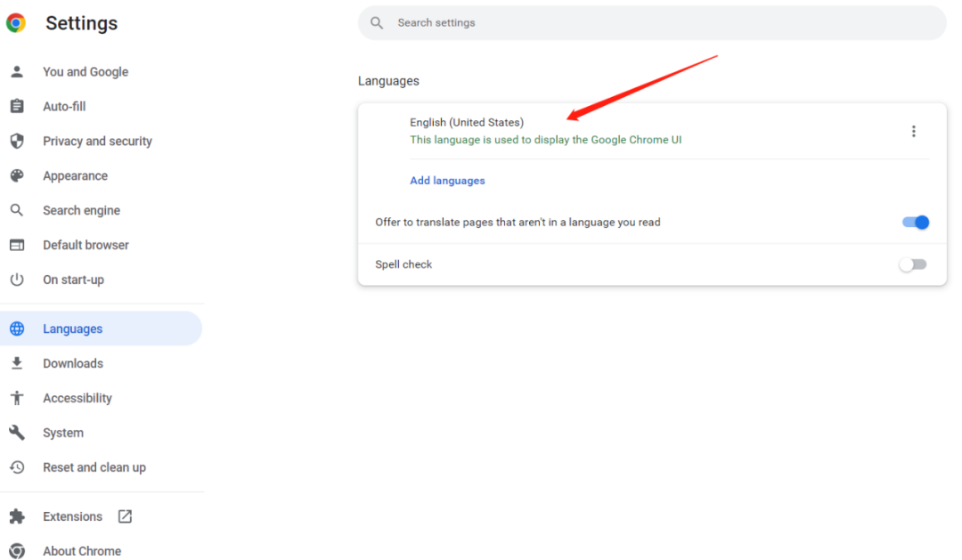Screen dimensions: 962x560
Task: Open Privacy and security shield icon
Action: point(19,141)
